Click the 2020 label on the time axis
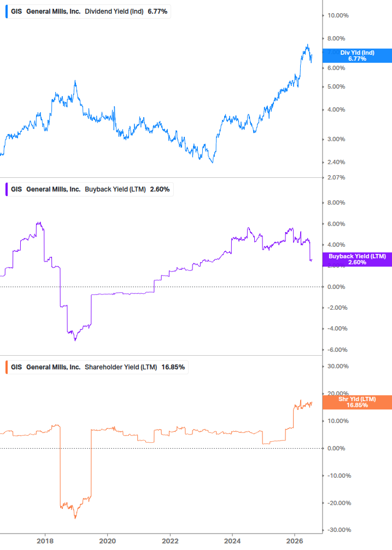The width and height of the screenshot is (392, 550). pos(108,541)
